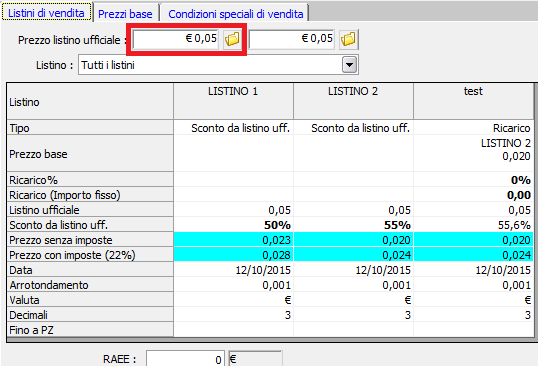Click the Sconto da listino uff. row label
Viewport: 538px width, 366px height.
pyautogui.click(x=90, y=225)
